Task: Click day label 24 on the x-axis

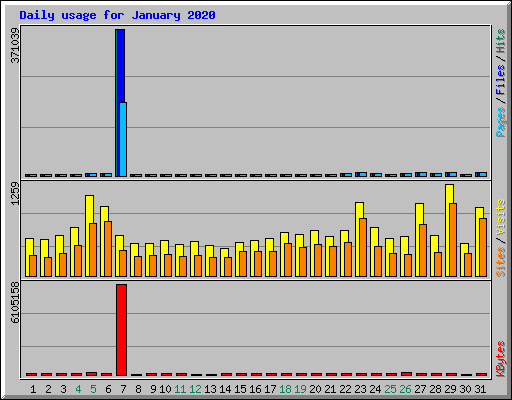Action: click(375, 389)
